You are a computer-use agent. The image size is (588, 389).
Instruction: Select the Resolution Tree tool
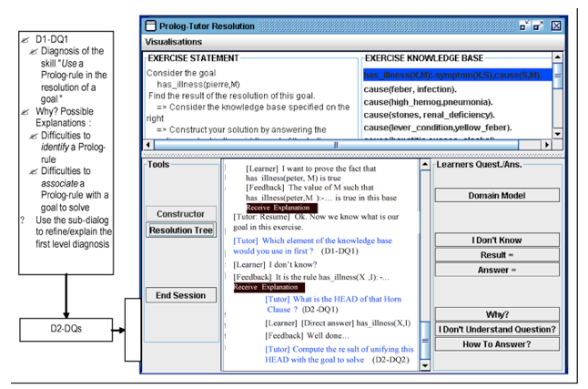[x=181, y=230]
